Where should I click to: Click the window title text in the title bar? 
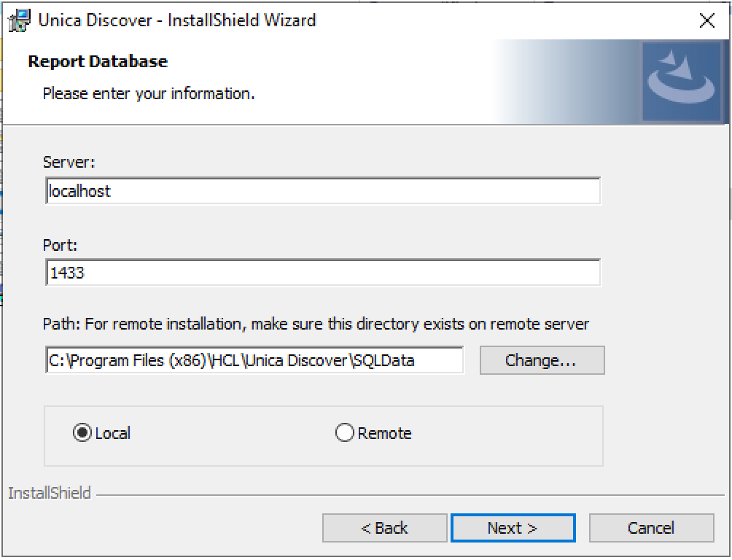point(177,20)
